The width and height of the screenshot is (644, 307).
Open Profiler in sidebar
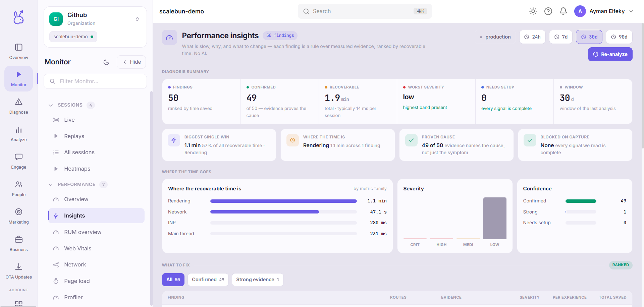(96, 297)
